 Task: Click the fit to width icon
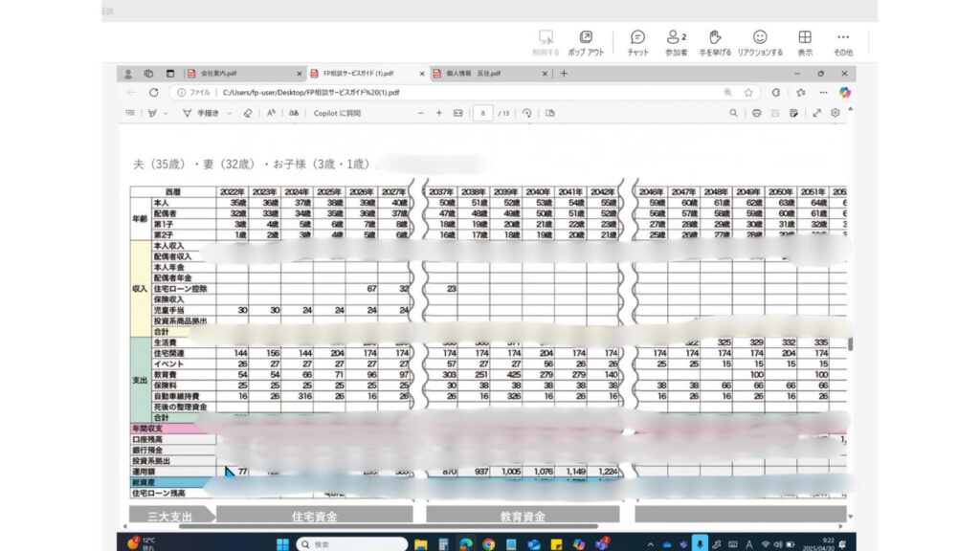(458, 113)
